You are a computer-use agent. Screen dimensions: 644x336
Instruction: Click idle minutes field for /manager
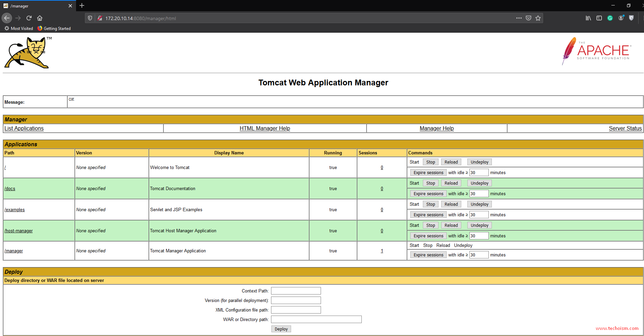coord(479,255)
